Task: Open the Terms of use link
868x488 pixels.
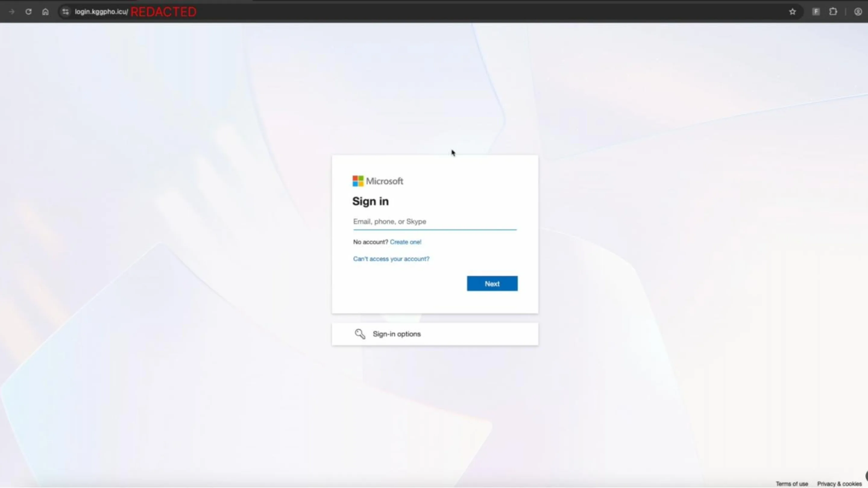Action: pos(791,483)
